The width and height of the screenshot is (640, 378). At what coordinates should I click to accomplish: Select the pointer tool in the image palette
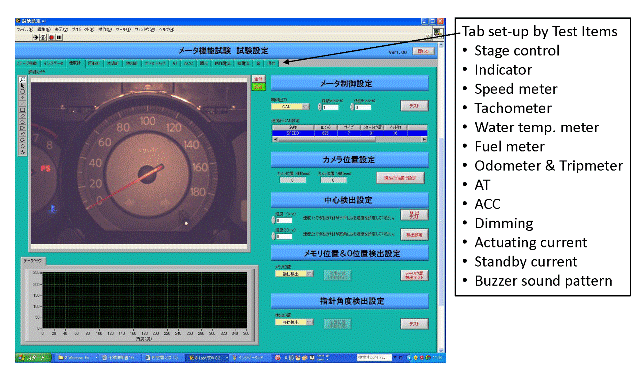point(23,86)
